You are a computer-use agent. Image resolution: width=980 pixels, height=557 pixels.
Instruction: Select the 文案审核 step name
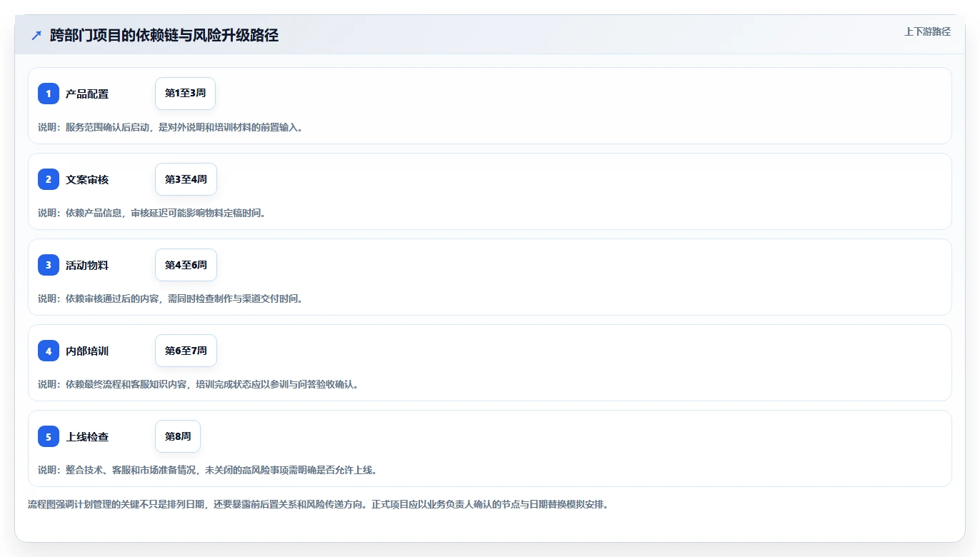(87, 179)
